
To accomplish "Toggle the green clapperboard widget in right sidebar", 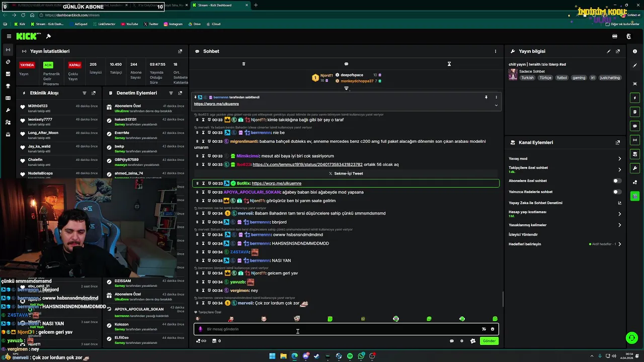I will click(x=635, y=196).
